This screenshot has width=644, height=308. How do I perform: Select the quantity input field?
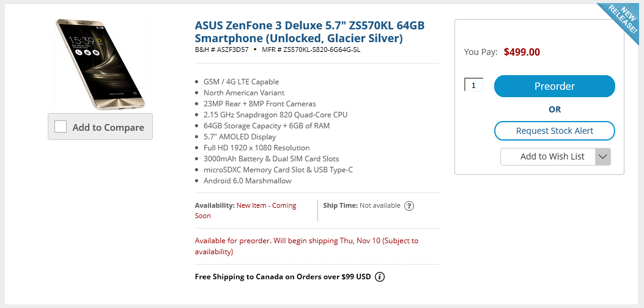(473, 85)
